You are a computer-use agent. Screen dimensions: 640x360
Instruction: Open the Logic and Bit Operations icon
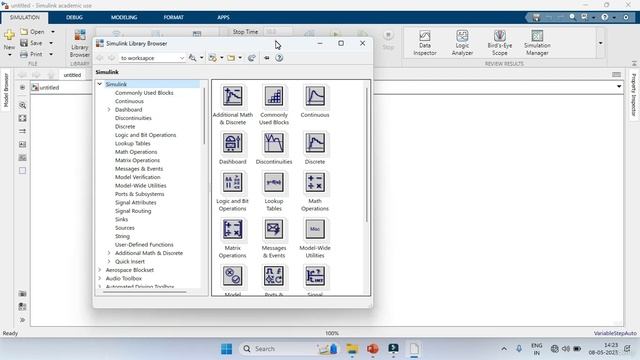click(233, 182)
